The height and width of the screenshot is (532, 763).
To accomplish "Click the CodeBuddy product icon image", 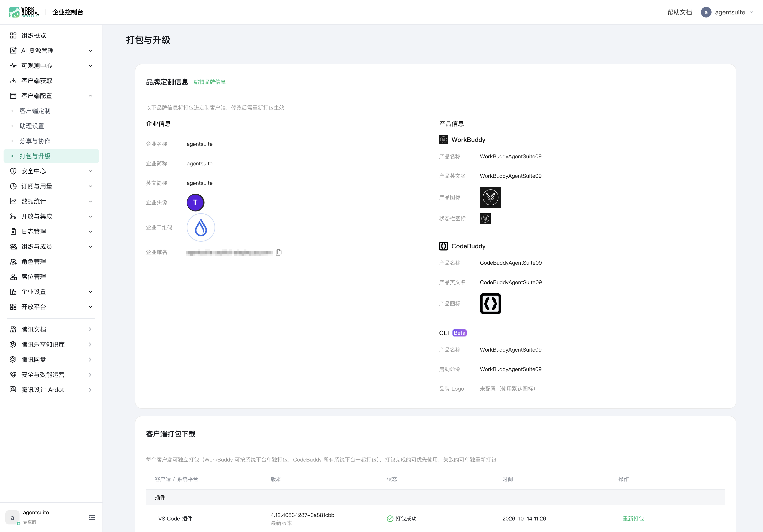I will pyautogui.click(x=490, y=303).
